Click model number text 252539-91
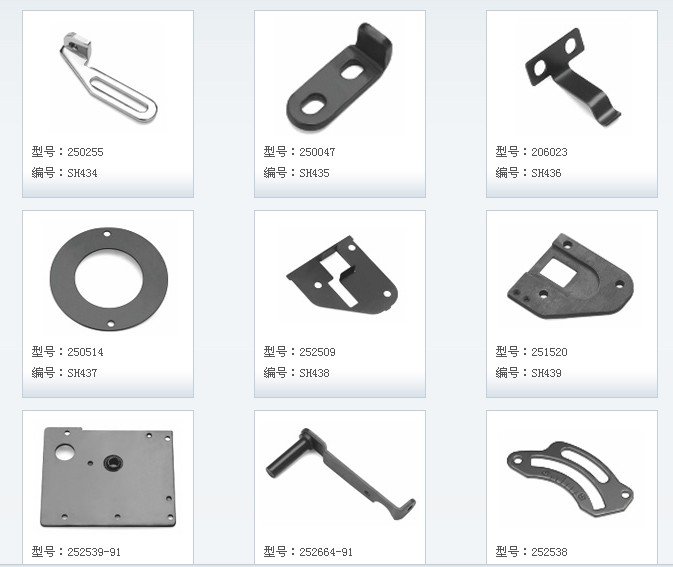Viewport: 673px width, 567px height. (94, 552)
